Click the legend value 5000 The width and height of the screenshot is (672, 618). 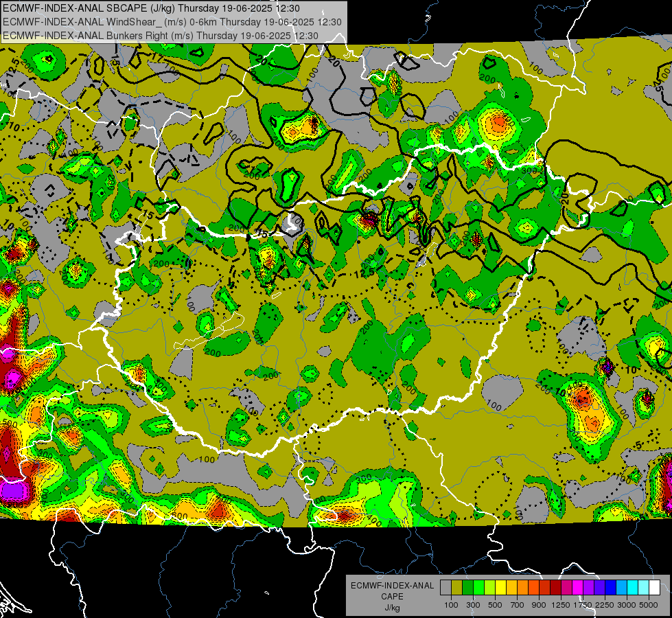tap(649, 605)
